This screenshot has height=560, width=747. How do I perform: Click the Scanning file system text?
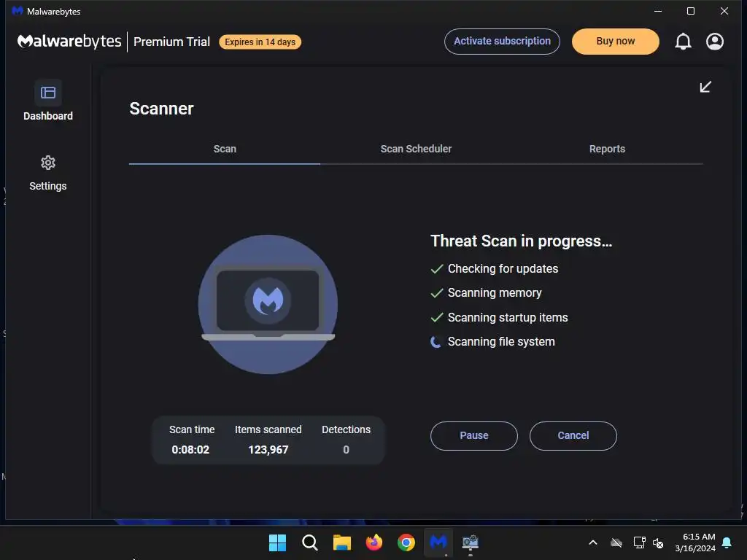501,342
